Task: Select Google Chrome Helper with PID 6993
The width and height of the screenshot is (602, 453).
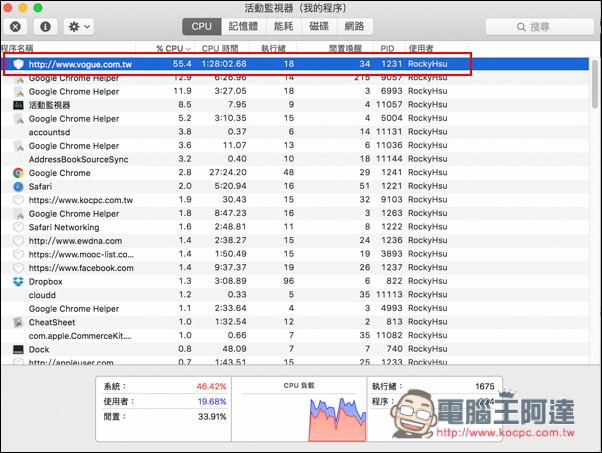Action: coord(296,91)
